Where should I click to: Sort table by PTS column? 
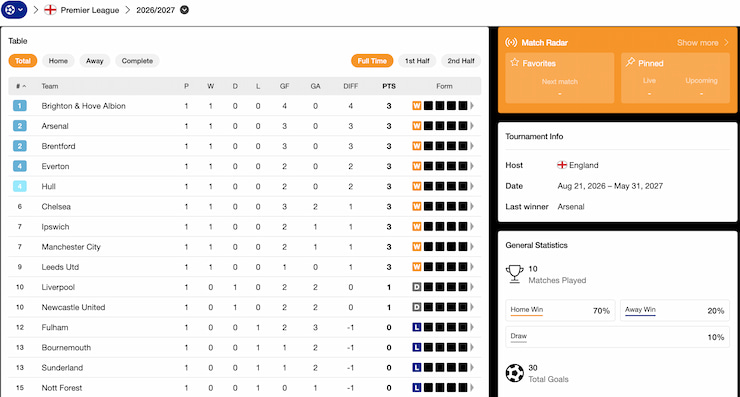coord(389,86)
